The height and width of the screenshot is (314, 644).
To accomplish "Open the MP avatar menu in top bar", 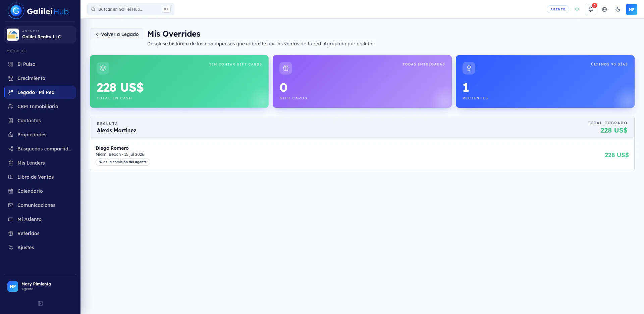I will (x=632, y=9).
